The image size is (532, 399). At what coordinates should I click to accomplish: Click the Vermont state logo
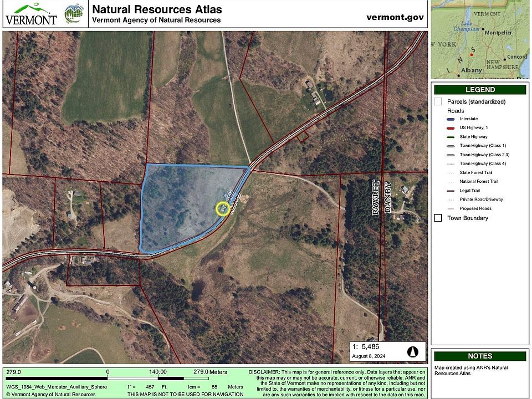tap(31, 14)
